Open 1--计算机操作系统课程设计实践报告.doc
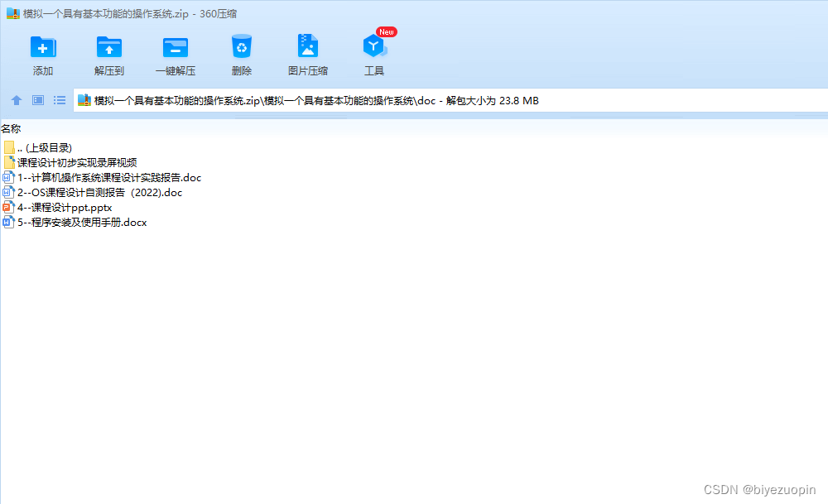 [108, 177]
